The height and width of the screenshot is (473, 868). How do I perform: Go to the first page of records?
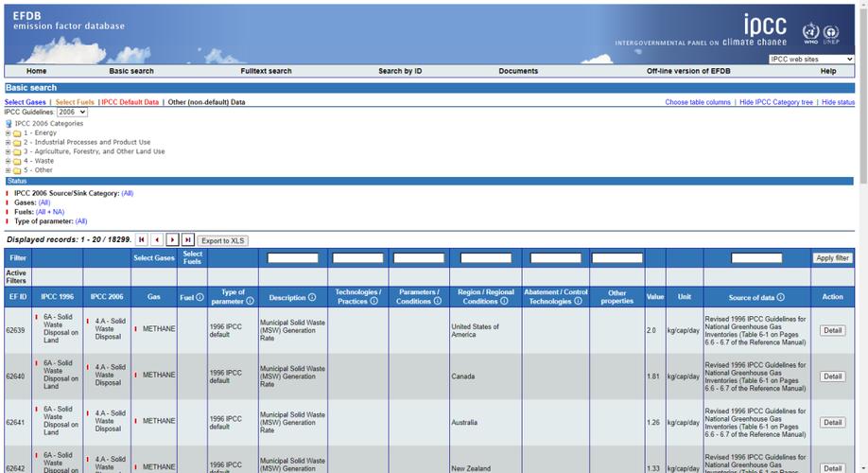coord(142,240)
